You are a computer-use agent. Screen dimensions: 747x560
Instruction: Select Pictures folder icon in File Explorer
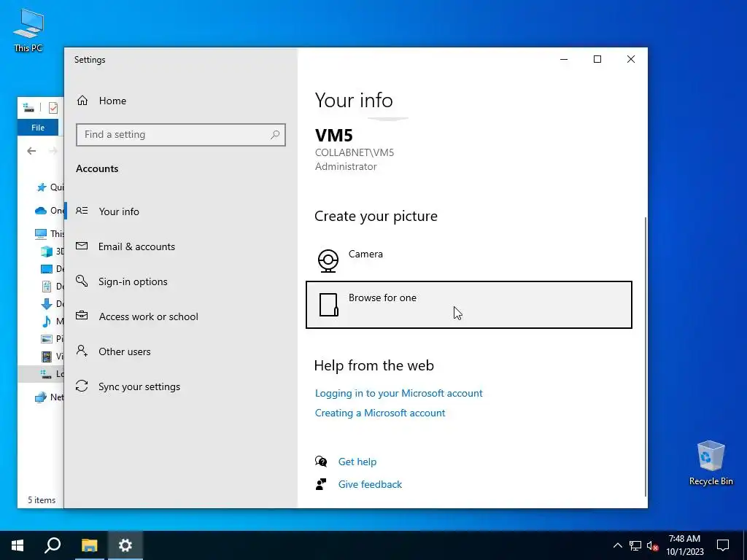tap(47, 339)
